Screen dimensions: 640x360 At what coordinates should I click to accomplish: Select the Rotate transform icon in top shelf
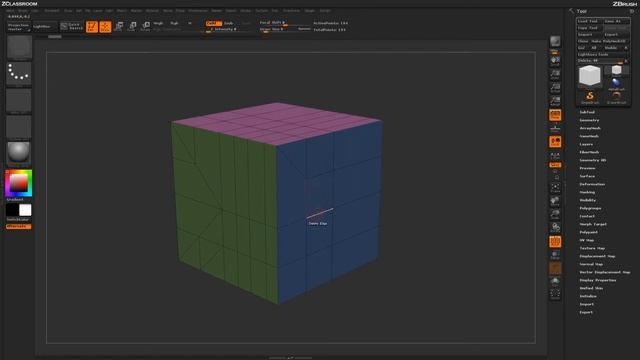coord(145,27)
